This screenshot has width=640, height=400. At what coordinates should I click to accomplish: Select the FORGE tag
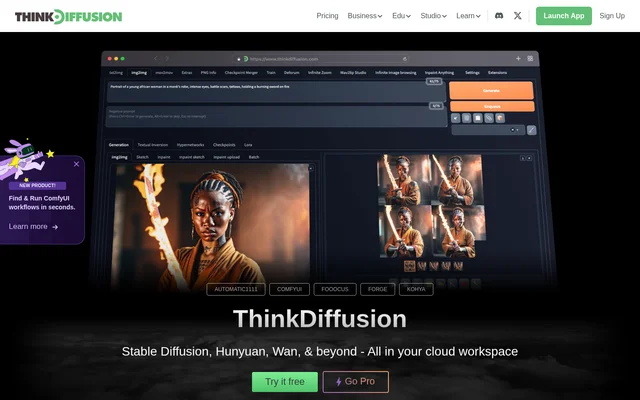[378, 289]
